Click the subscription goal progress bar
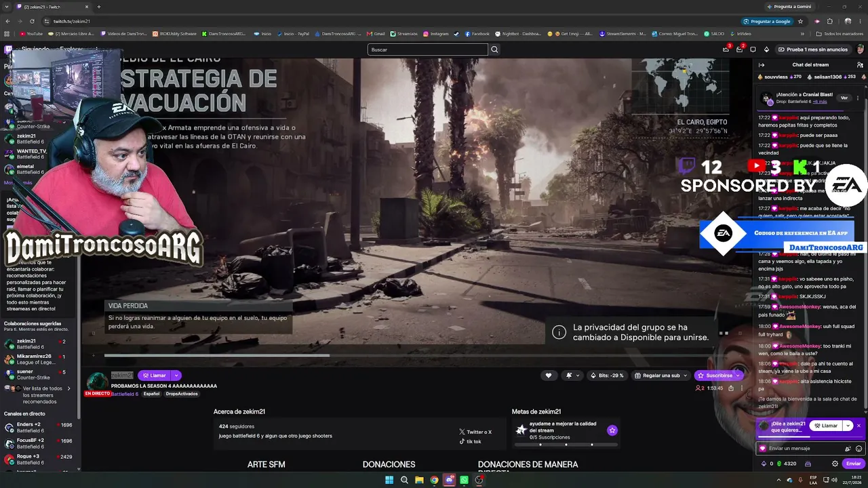This screenshot has width=868, height=488. click(x=566, y=445)
